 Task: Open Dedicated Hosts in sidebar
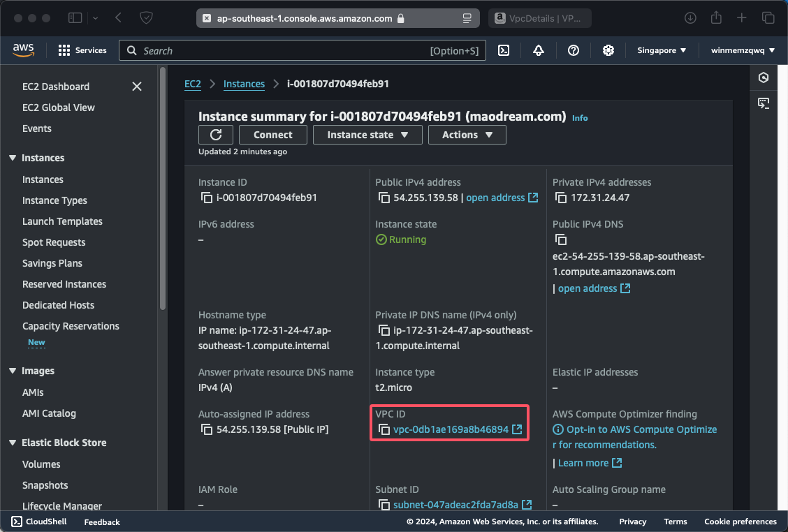click(58, 305)
